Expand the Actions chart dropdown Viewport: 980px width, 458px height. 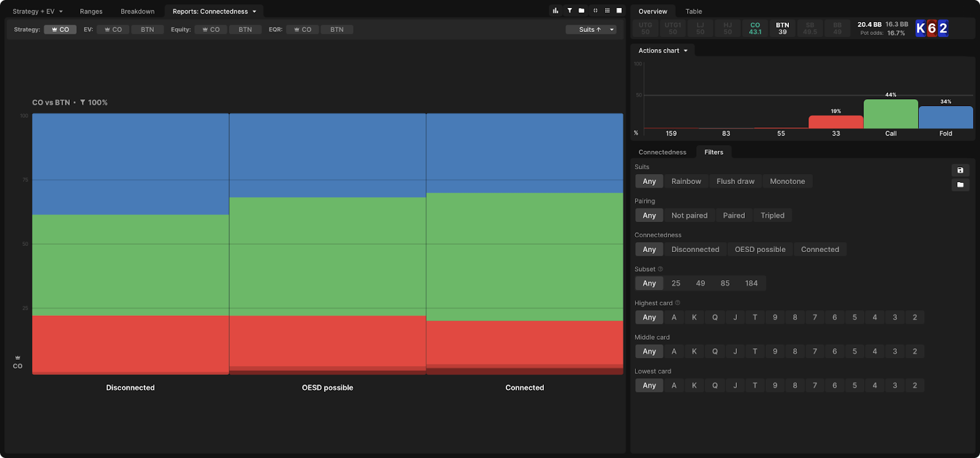pos(663,51)
